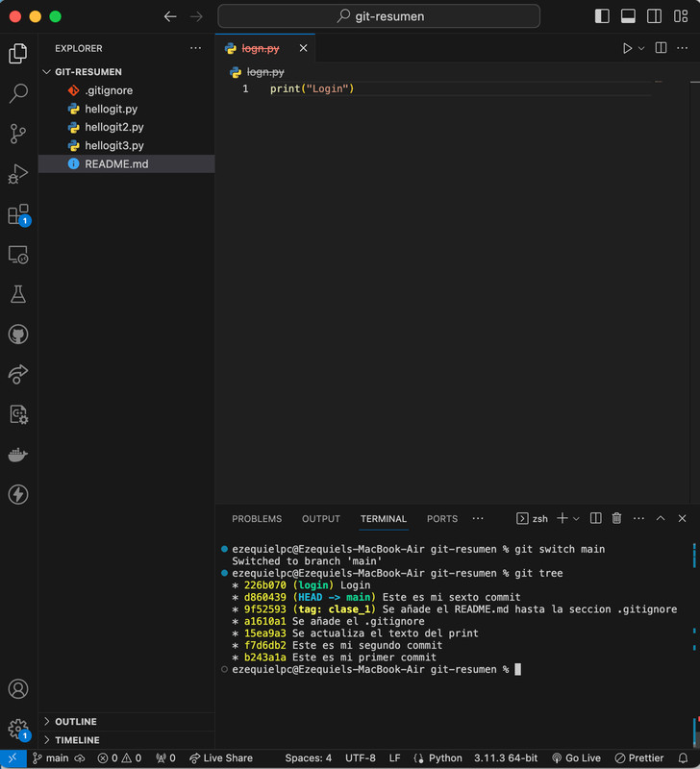This screenshot has height=769, width=700.
Task: Split the editor to the right
Action: (661, 48)
